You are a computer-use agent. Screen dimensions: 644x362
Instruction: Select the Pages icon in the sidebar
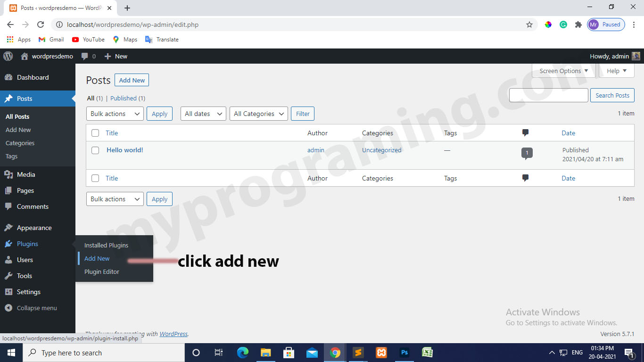10,190
